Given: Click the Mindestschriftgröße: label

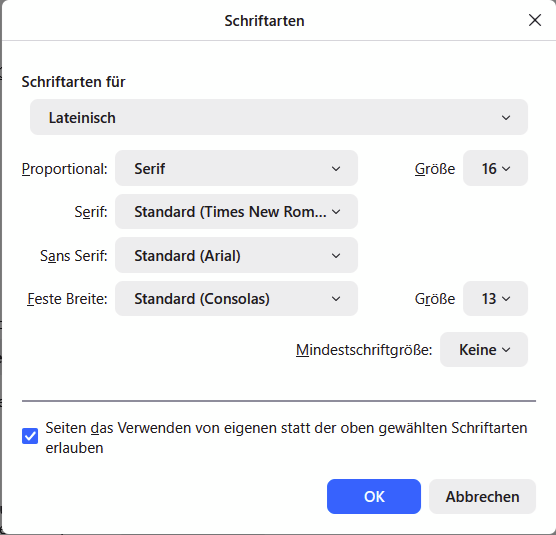Looking at the screenshot, I should click(x=364, y=350).
